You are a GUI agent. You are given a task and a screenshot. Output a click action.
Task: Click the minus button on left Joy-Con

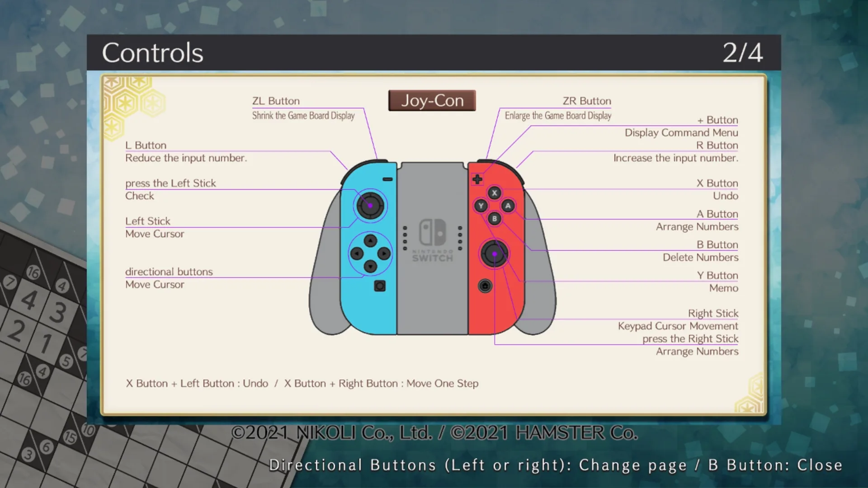[387, 179]
